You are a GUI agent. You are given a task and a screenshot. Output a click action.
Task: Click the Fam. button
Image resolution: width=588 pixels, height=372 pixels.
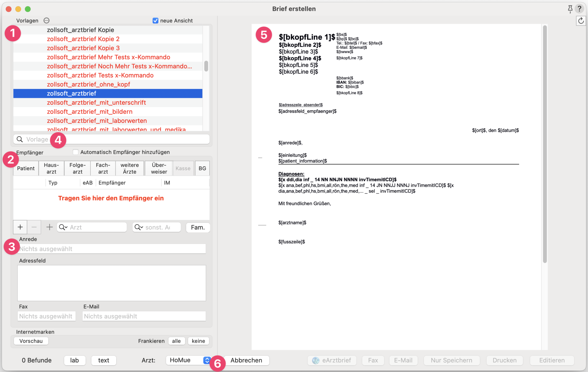point(198,227)
